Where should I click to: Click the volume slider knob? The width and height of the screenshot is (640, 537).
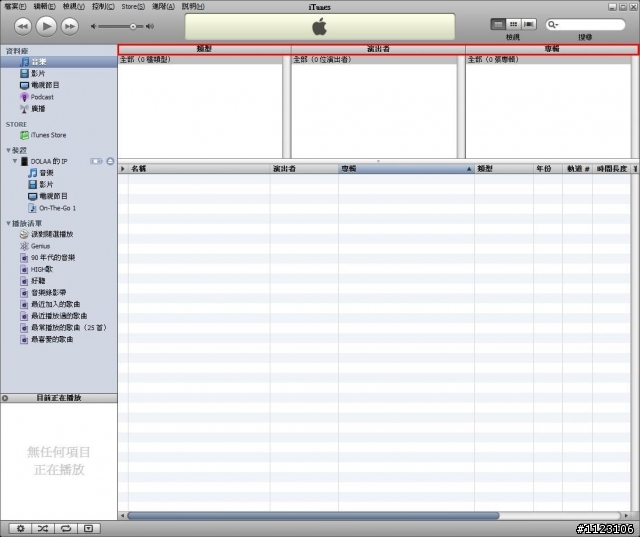point(133,27)
